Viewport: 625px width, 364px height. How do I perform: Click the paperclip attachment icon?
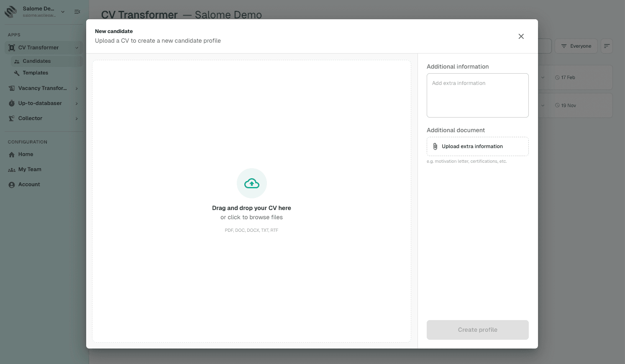click(435, 146)
